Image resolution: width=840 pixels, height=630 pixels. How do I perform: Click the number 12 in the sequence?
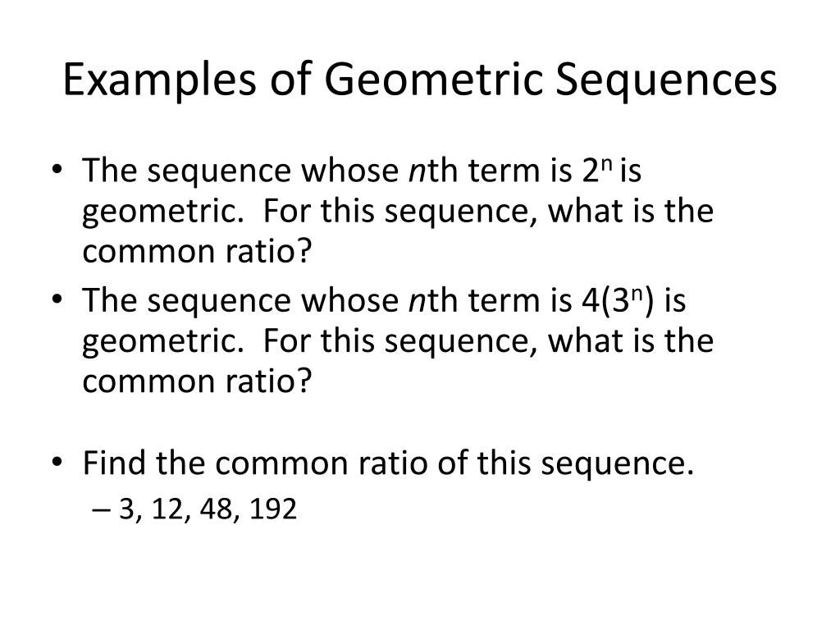click(167, 509)
